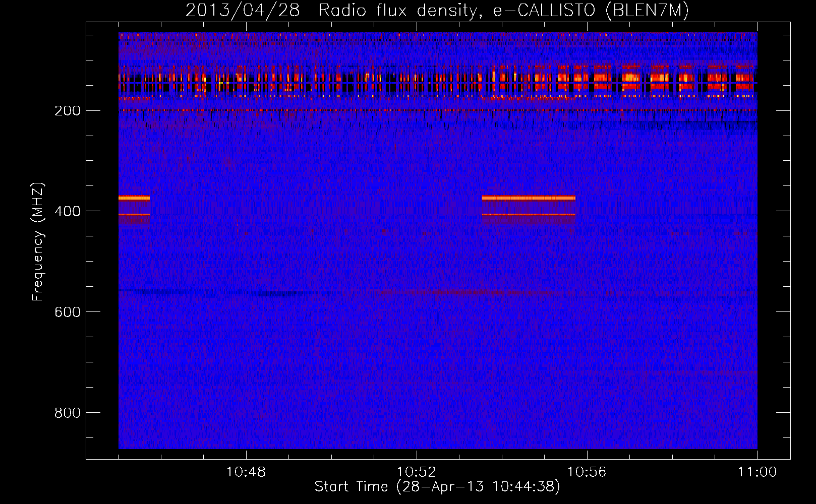This screenshot has width=816, height=504.
Task: Select the 'Frequency (MHZ)' axis label
Action: pos(38,241)
